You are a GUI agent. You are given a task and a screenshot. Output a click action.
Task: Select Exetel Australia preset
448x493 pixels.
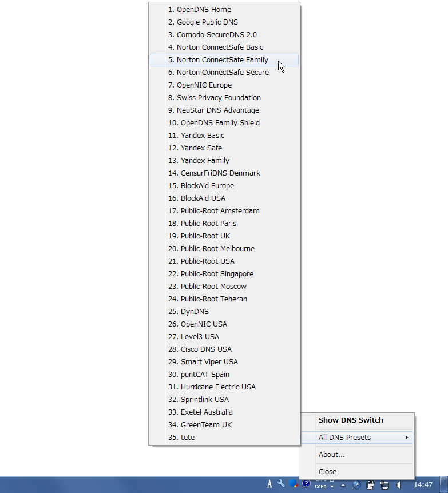(224, 412)
